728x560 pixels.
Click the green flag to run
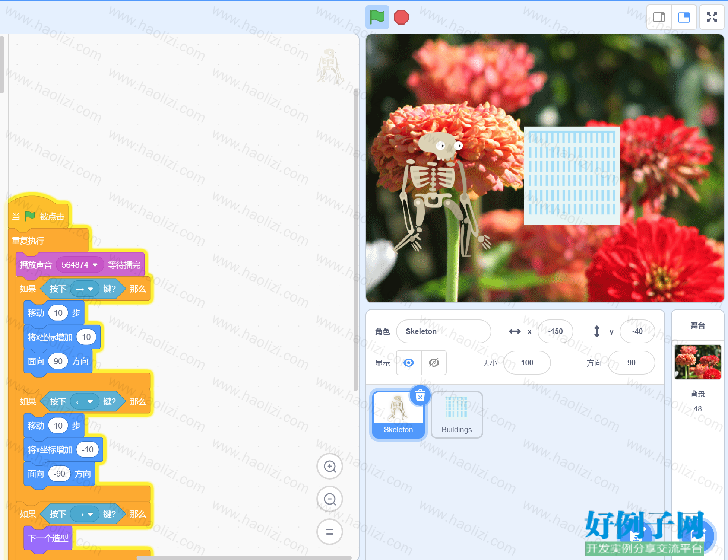click(377, 17)
